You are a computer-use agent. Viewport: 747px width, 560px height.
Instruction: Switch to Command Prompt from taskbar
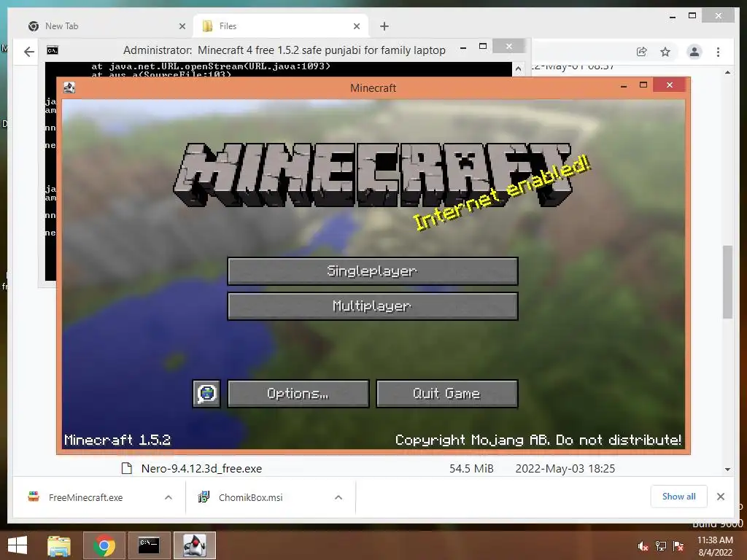(x=149, y=545)
